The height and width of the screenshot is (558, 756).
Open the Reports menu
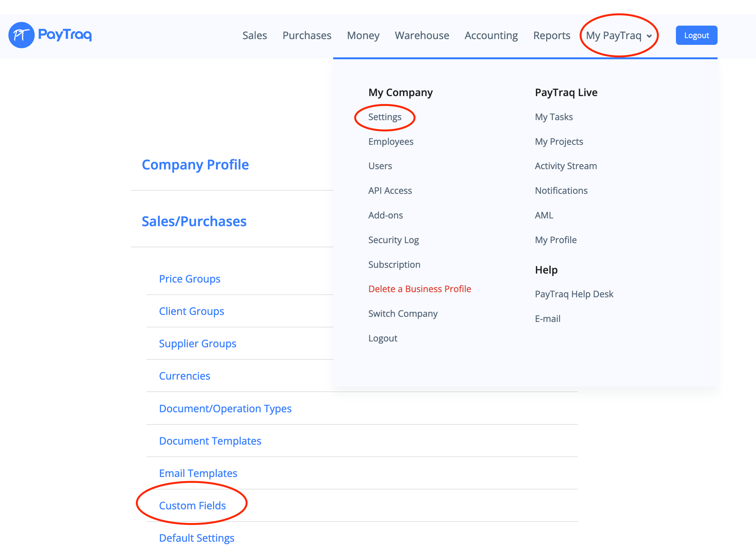tap(552, 36)
